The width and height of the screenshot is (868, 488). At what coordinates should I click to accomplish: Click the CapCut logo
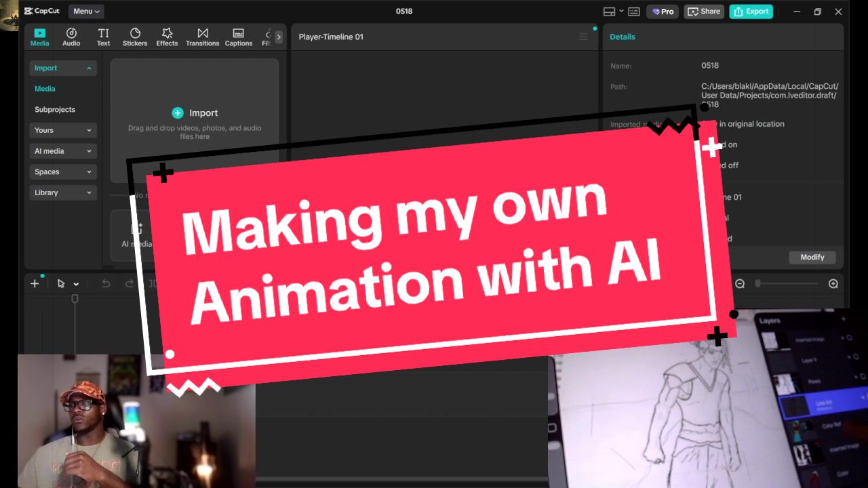pos(42,12)
